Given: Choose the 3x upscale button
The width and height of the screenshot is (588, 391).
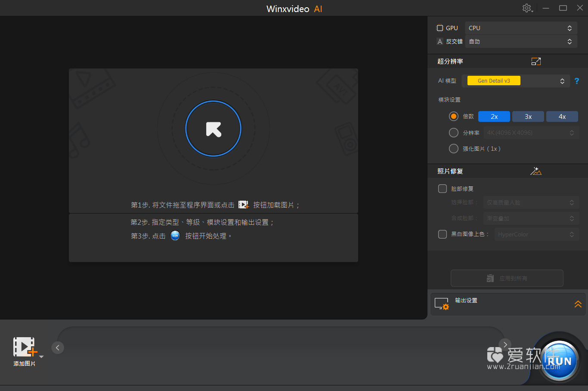Looking at the screenshot, I should 528,117.
